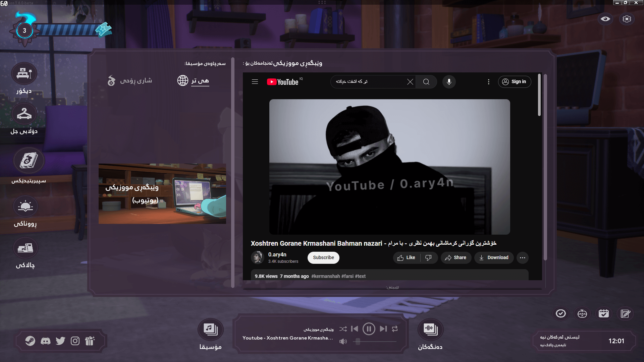Image resolution: width=644 pixels, height=362 pixels.
Task: Adjust the music volume slider
Action: click(375, 342)
